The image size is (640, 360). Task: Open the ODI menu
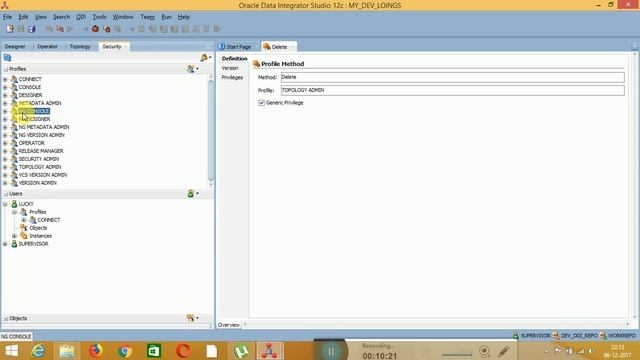tap(81, 17)
